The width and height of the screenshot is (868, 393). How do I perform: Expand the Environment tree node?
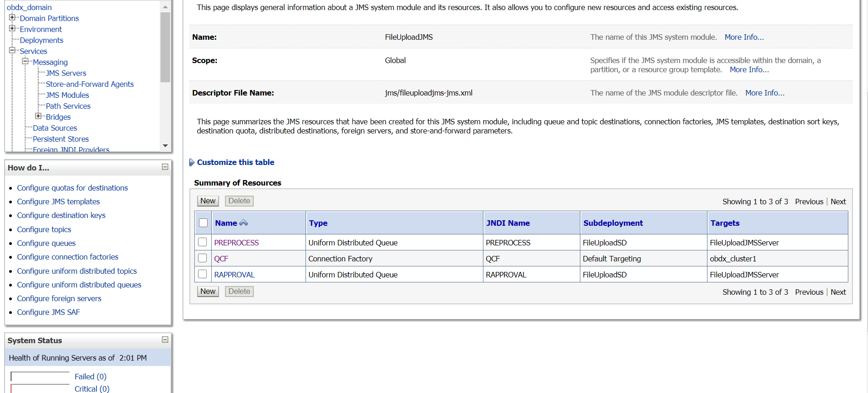click(12, 29)
